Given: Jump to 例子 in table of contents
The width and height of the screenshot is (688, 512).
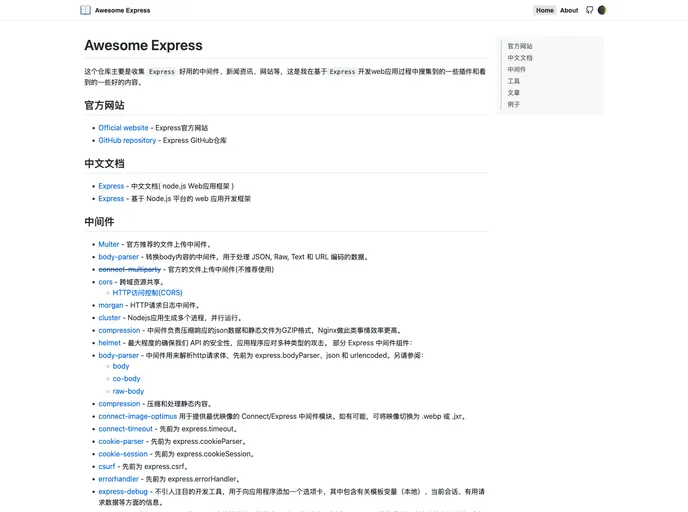Looking at the screenshot, I should pos(513,104).
